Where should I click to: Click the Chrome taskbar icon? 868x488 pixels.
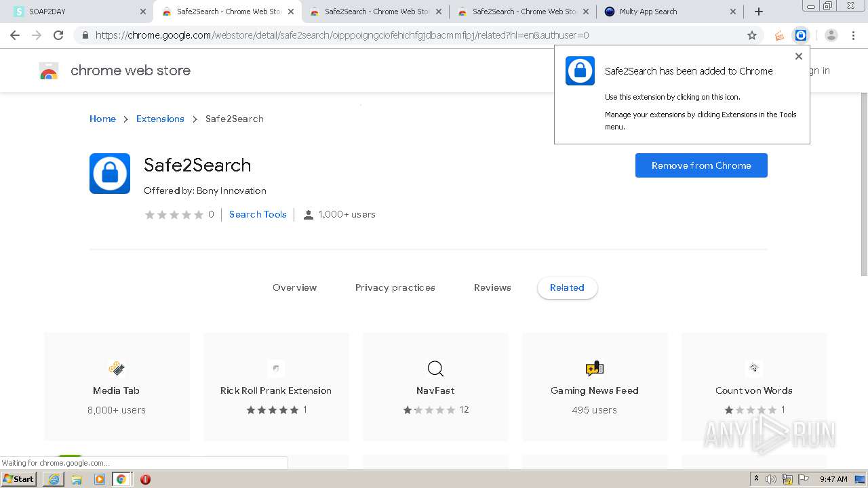(121, 479)
